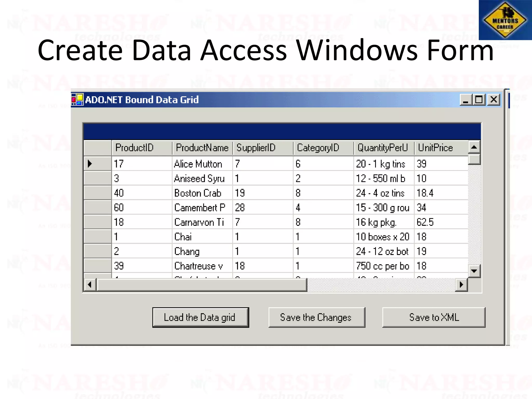Click the scroll left arrow in grid
Screen dimensions: 532x399
coord(90,285)
